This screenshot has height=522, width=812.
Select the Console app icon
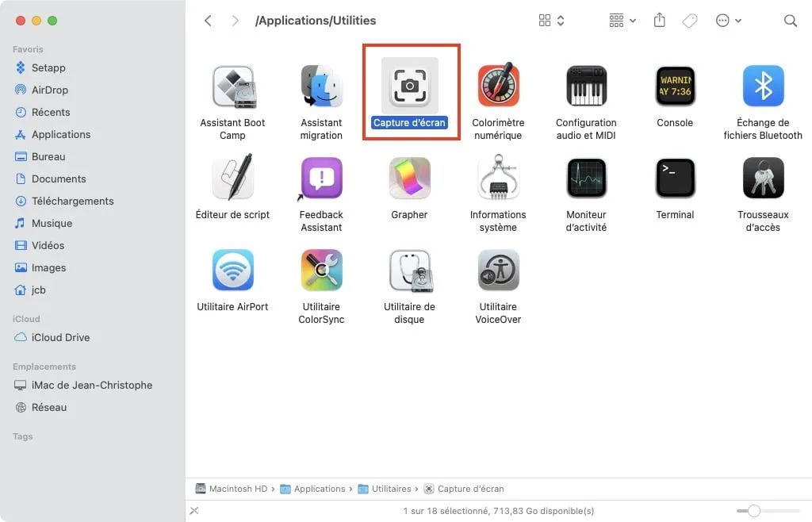click(x=675, y=86)
